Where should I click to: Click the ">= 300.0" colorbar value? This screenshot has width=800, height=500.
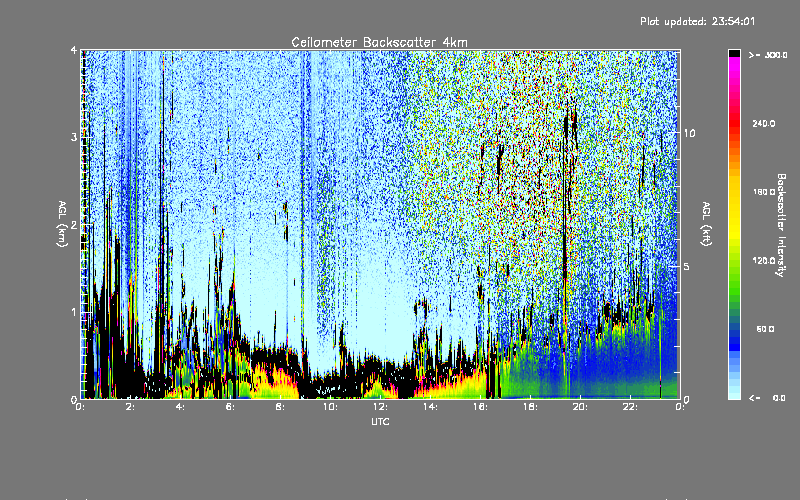[768, 55]
